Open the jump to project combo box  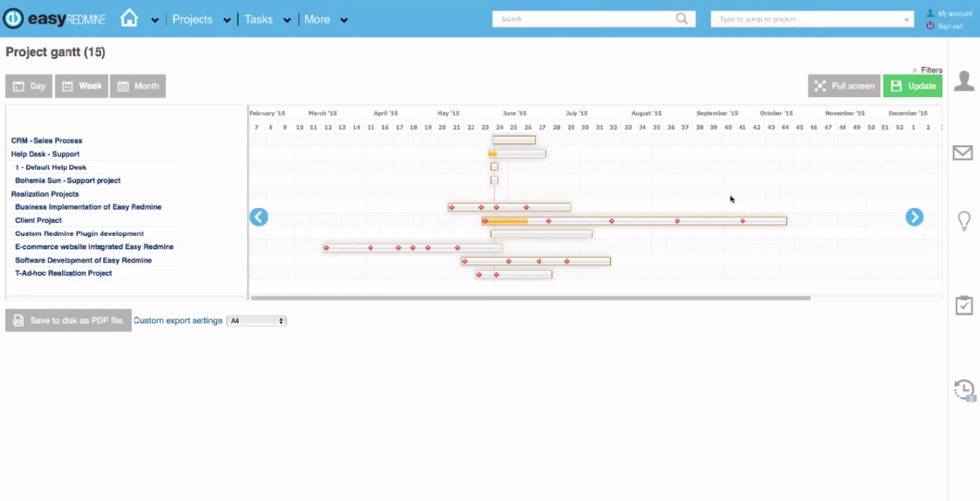pyautogui.click(x=813, y=19)
